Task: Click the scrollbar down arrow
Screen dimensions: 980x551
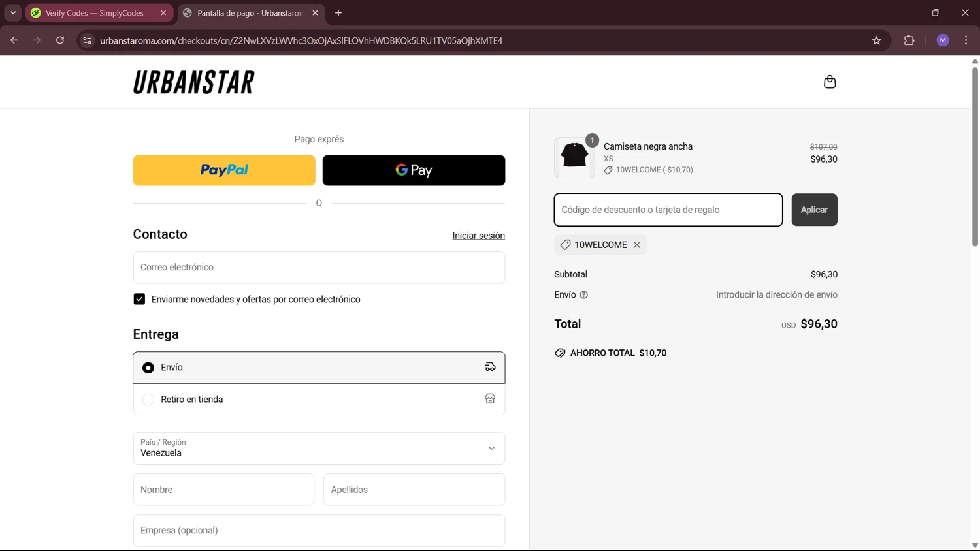Action: coord(975,546)
